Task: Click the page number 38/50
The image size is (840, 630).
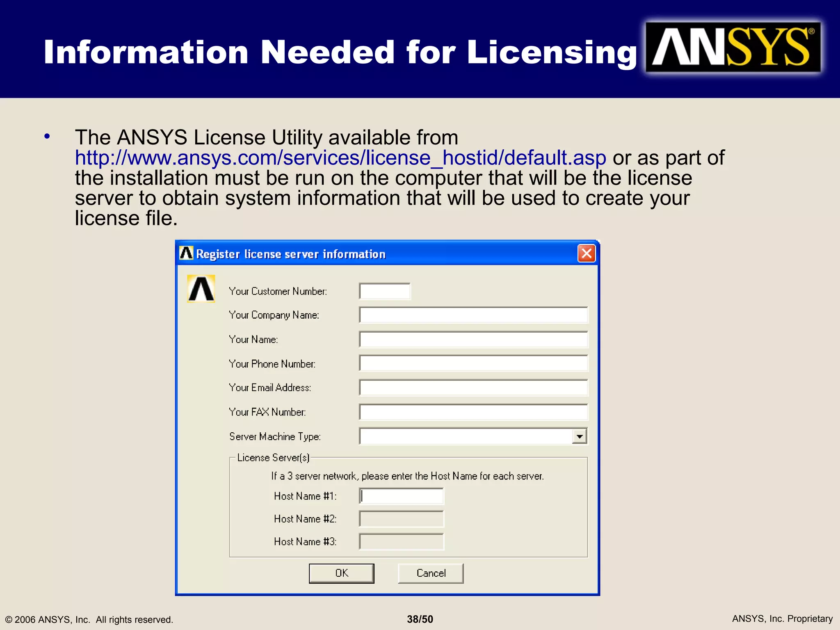Action: pyautogui.click(x=420, y=619)
